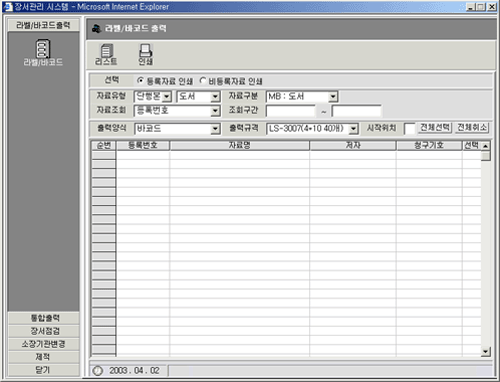500x382 pixels.
Task: Open the 출력규격 LS-3007 dropdown
Action: pos(354,129)
